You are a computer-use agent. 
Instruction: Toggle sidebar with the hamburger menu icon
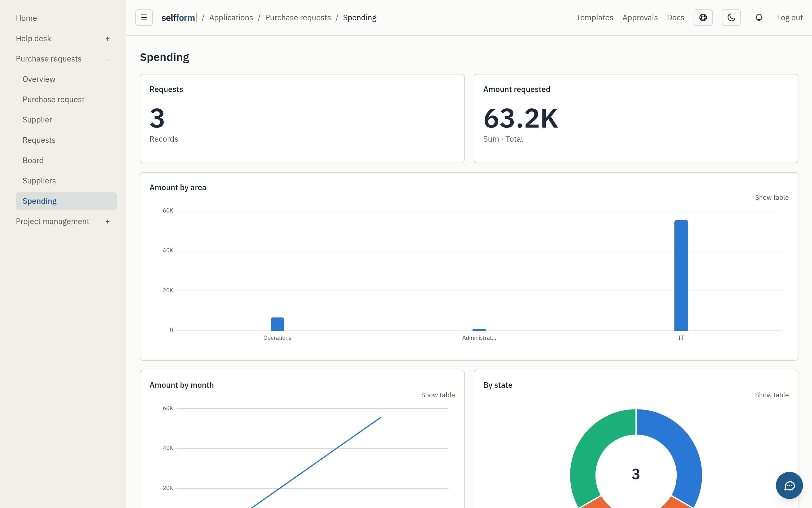[144, 17]
